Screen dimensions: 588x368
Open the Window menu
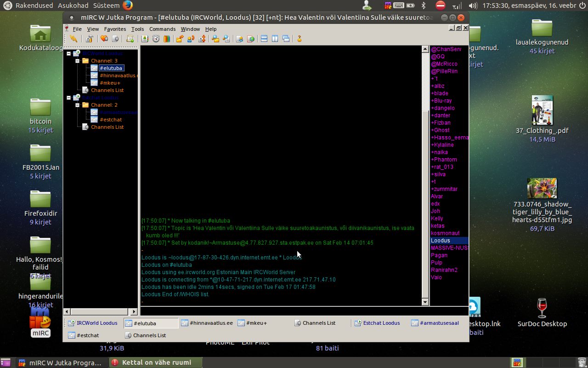pos(190,29)
